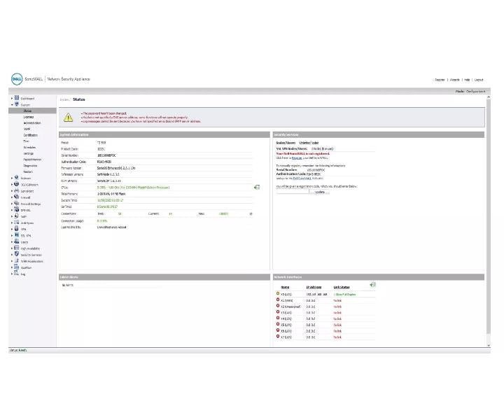Sort interfaces by the Name column header
The width and height of the screenshot is (504, 420).
(x=285, y=287)
